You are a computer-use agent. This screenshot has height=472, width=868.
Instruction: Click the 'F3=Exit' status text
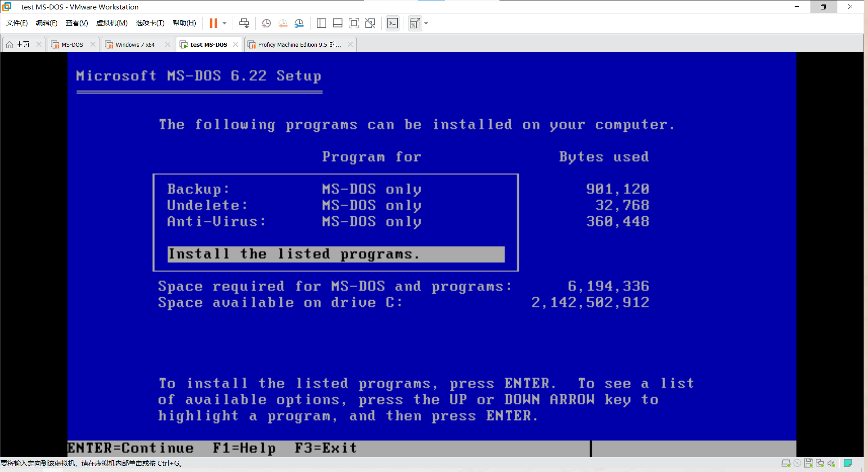326,448
